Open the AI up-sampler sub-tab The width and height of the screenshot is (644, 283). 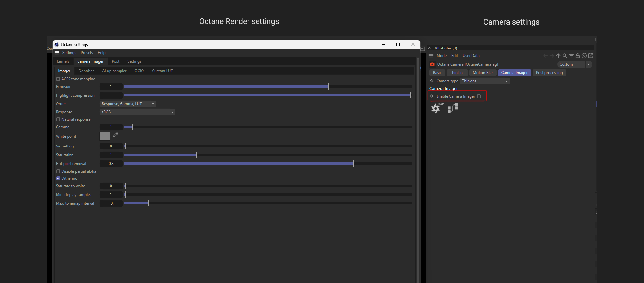[114, 71]
